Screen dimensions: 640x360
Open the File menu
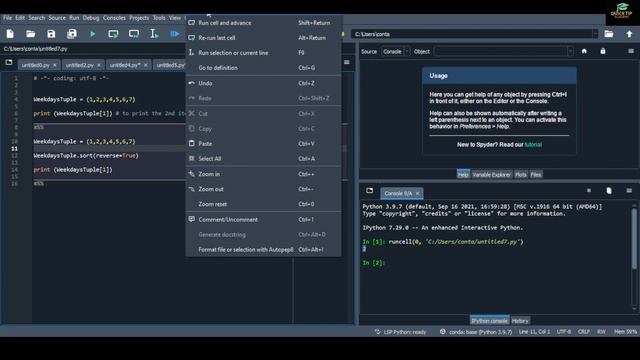pyautogui.click(x=7, y=18)
